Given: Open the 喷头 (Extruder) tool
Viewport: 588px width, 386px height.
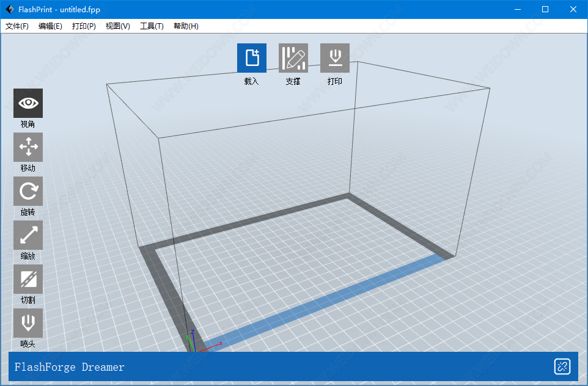Looking at the screenshot, I should point(28,323).
